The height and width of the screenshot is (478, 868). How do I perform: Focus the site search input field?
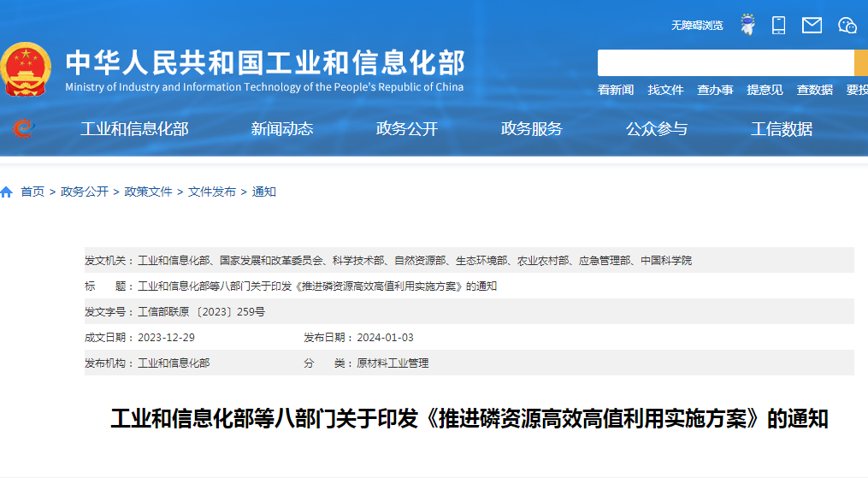coord(726,62)
